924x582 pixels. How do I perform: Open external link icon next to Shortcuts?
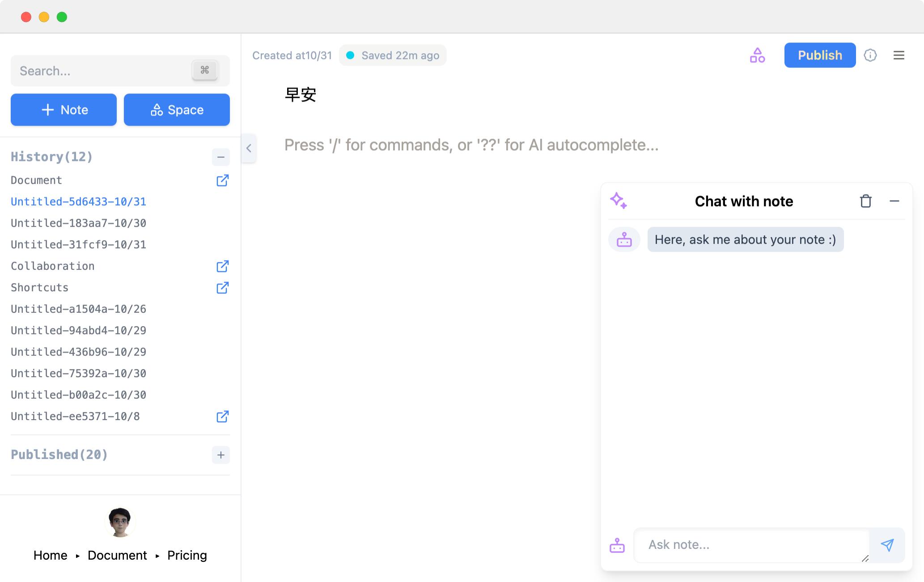tap(222, 288)
